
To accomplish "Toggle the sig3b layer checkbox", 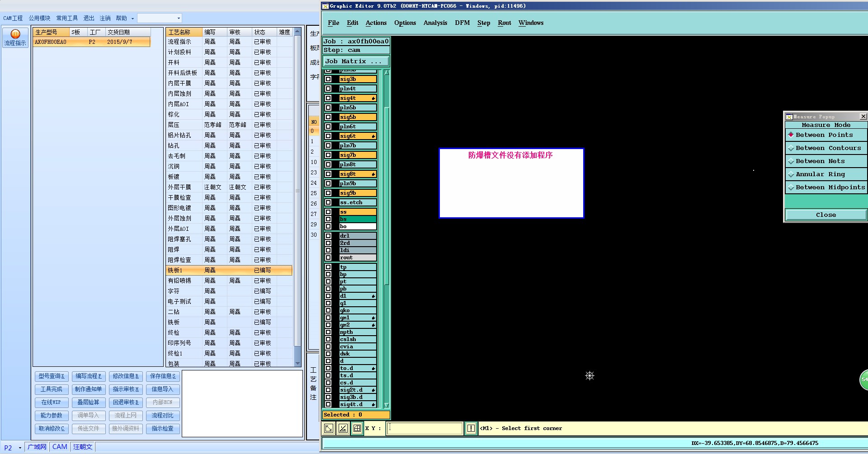I will tap(328, 79).
